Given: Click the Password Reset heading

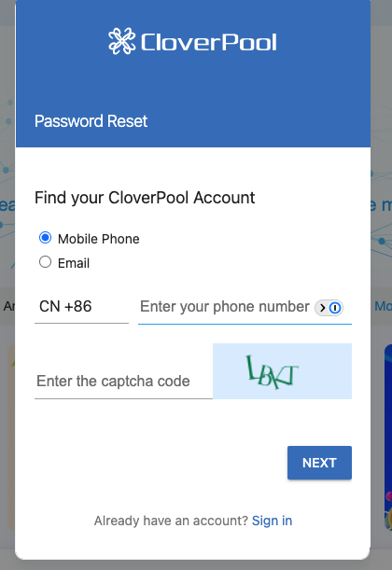Looking at the screenshot, I should point(91,121).
